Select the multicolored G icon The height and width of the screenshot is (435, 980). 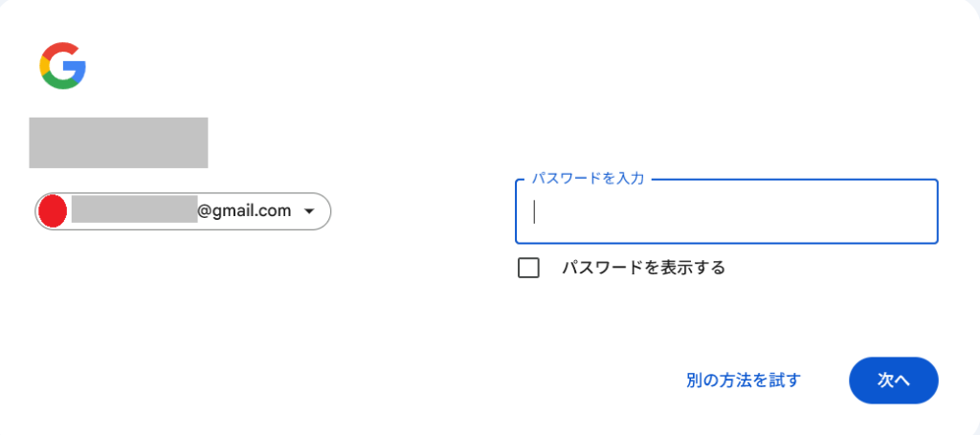click(x=63, y=66)
